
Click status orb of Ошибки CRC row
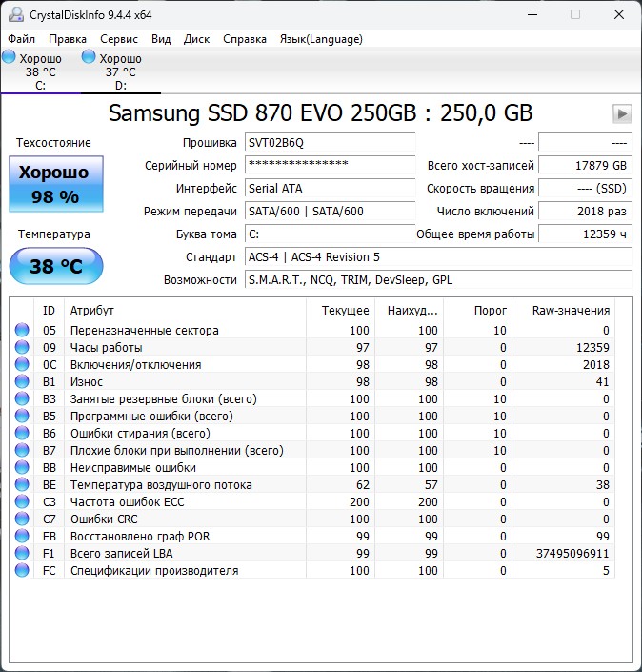click(x=22, y=519)
